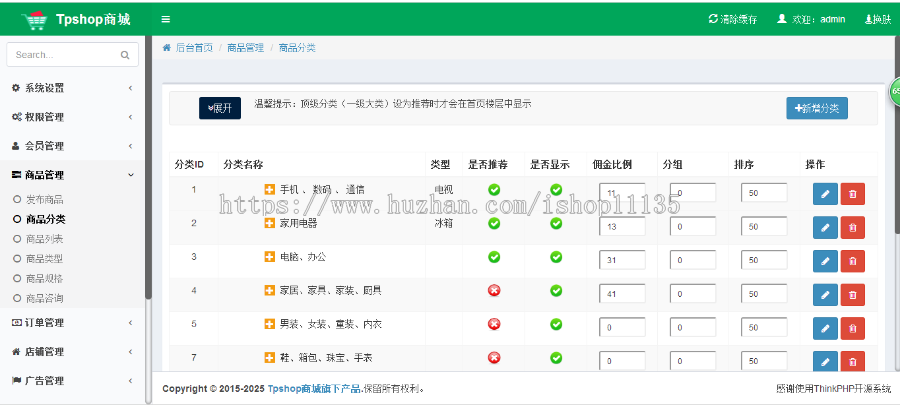The image size is (900, 405).
Task: Click the search magnifier icon in sidebar
Action: tap(126, 55)
